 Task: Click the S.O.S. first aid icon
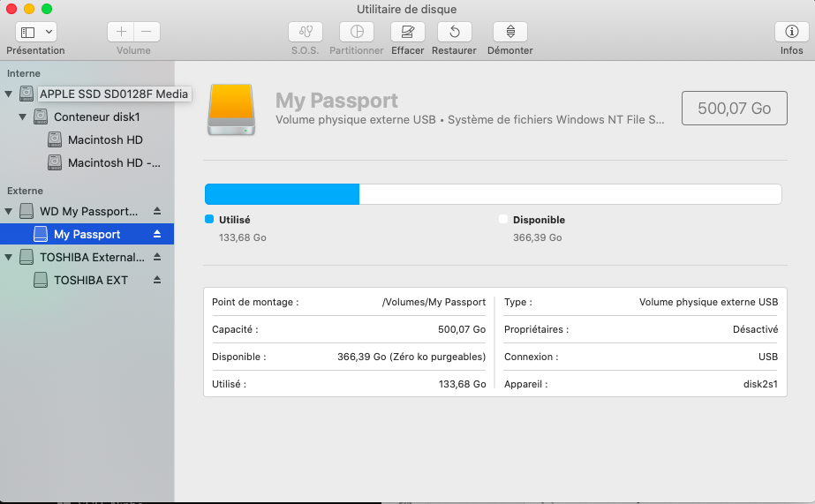[x=306, y=32]
